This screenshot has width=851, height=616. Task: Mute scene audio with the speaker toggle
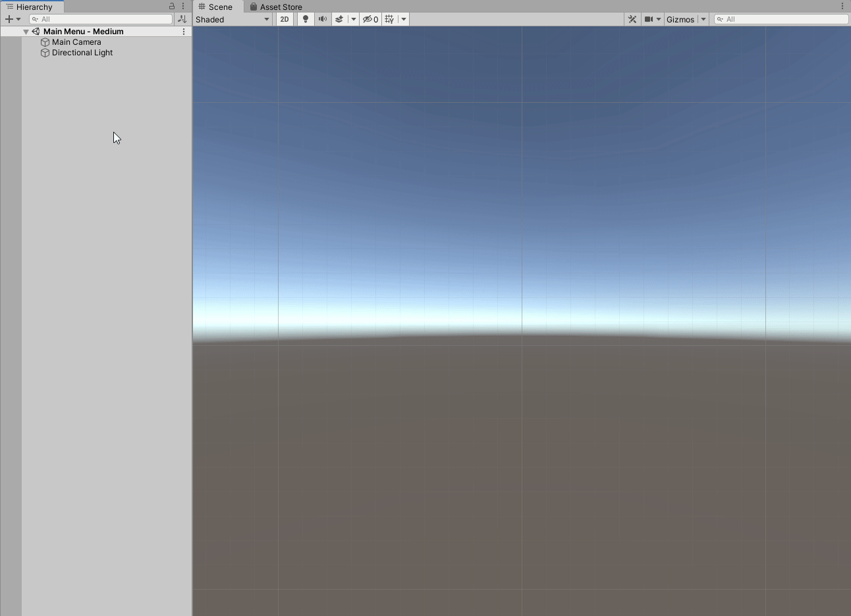322,19
